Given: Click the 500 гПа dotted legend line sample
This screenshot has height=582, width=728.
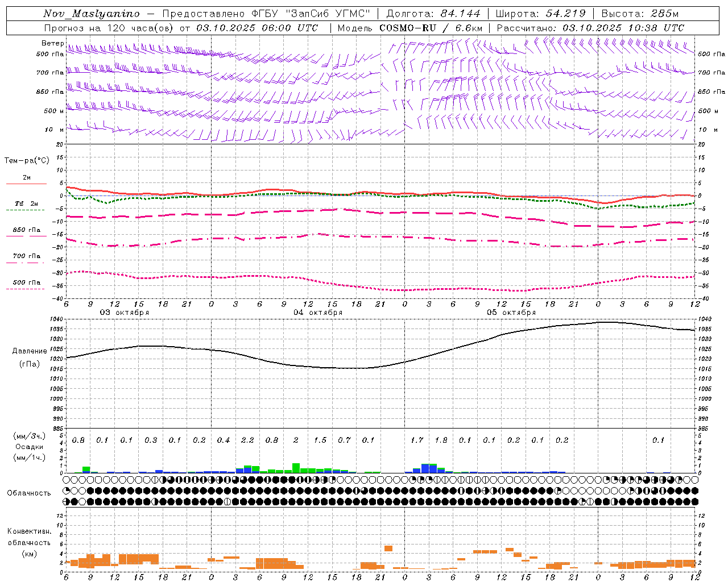Looking at the screenshot, I should tap(25, 289).
